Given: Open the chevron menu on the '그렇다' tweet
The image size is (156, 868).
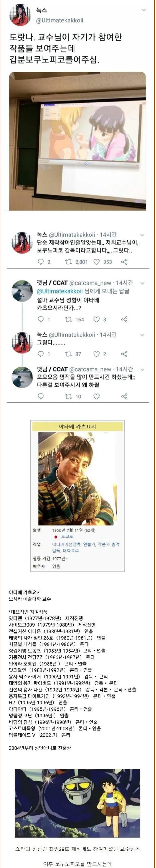Looking at the screenshot, I should click(x=142, y=335).
